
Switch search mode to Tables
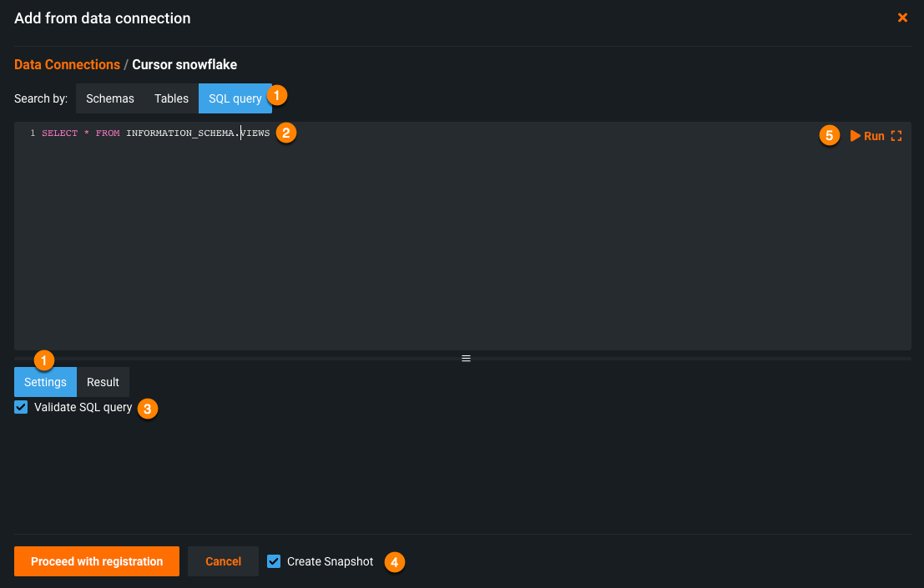pos(171,98)
